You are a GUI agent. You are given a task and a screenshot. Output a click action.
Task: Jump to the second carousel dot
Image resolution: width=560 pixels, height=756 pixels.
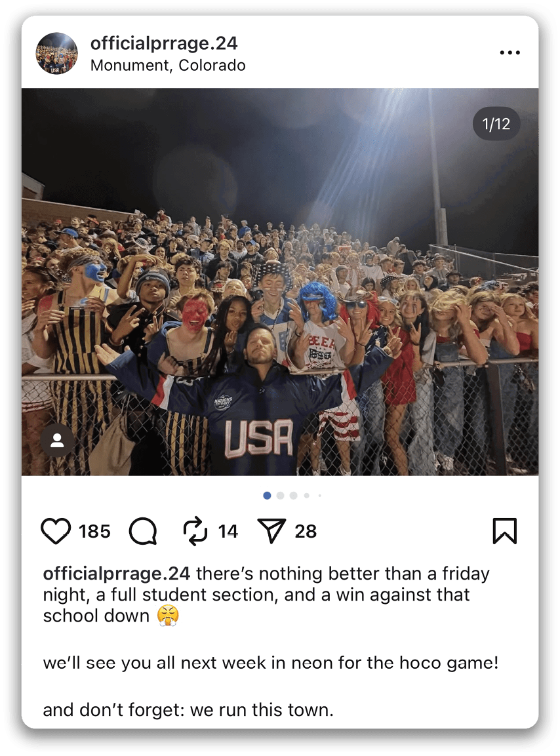click(x=280, y=495)
